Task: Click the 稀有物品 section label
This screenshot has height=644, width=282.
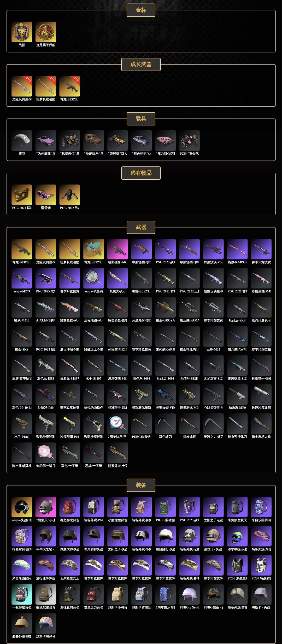Action: coord(141,173)
